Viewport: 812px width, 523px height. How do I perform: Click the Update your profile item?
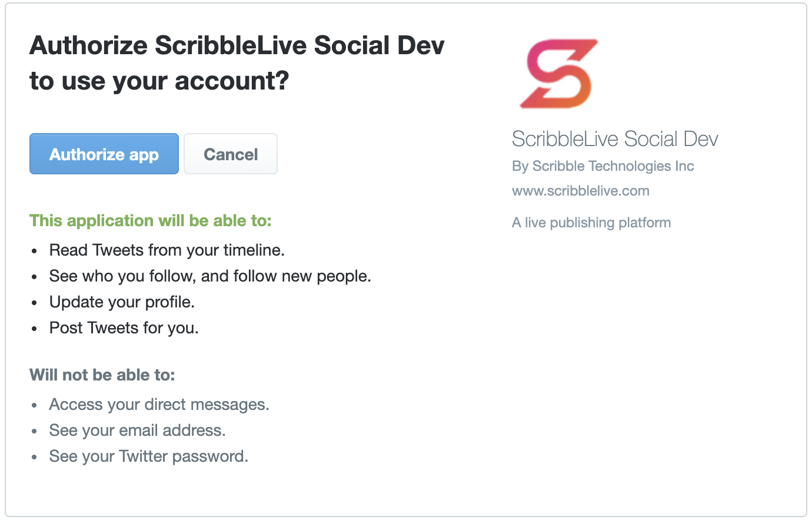point(122,302)
